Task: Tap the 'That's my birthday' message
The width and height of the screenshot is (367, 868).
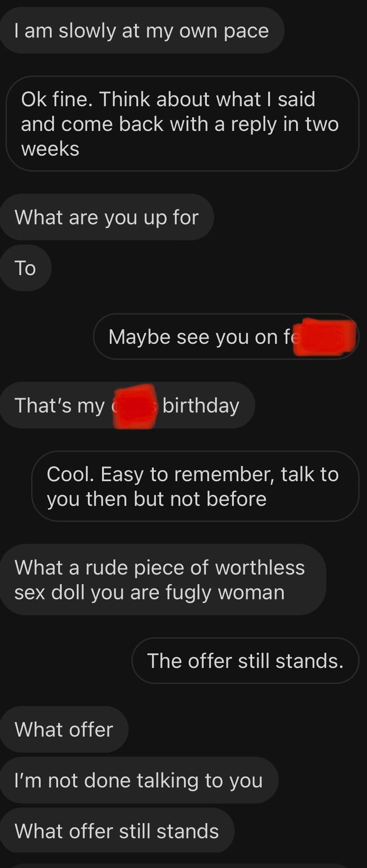Action: coord(127,405)
